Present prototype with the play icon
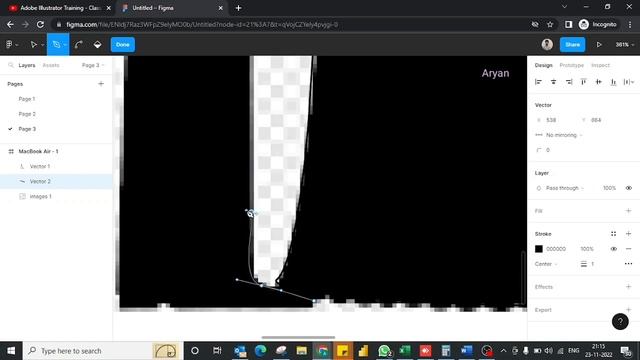This screenshot has width=640, height=360. click(599, 44)
